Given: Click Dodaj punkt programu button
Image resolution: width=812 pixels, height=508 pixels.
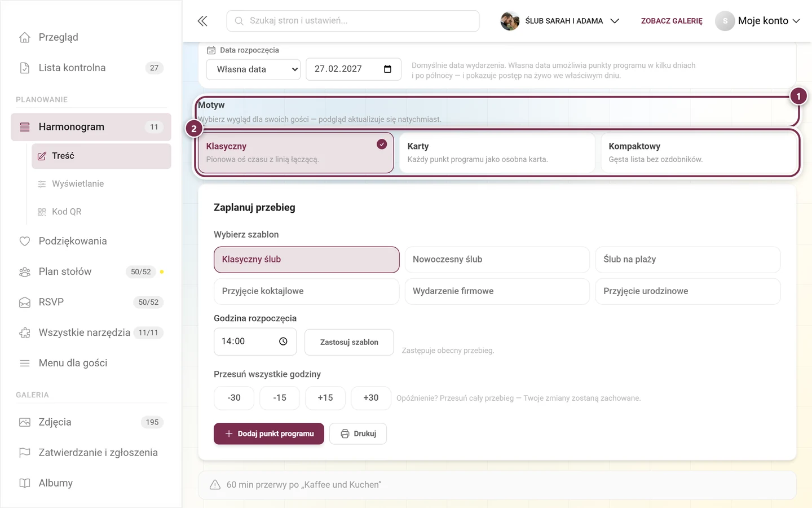Looking at the screenshot, I should (269, 433).
